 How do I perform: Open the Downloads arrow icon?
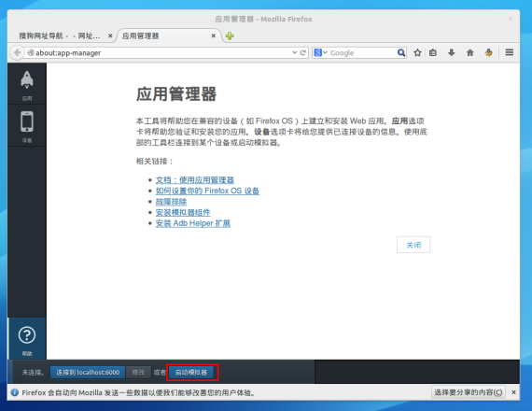pos(451,52)
